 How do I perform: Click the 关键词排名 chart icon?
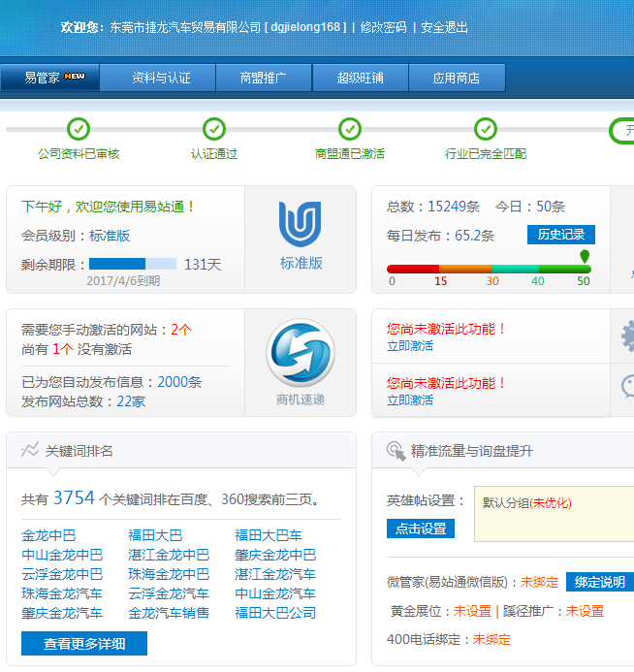tap(30, 450)
